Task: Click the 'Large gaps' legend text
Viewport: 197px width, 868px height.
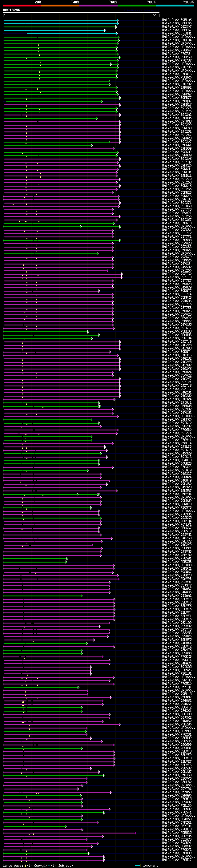Action: pos(13,866)
